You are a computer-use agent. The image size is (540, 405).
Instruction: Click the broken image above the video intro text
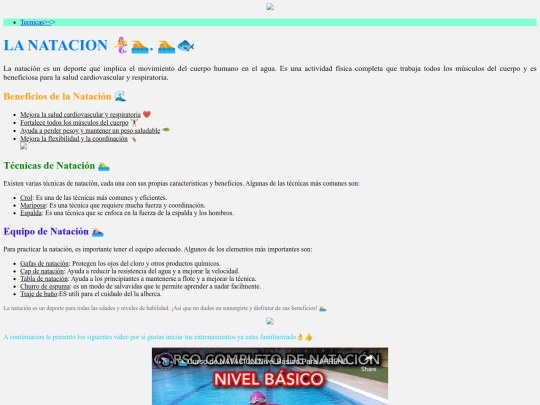[270, 321]
